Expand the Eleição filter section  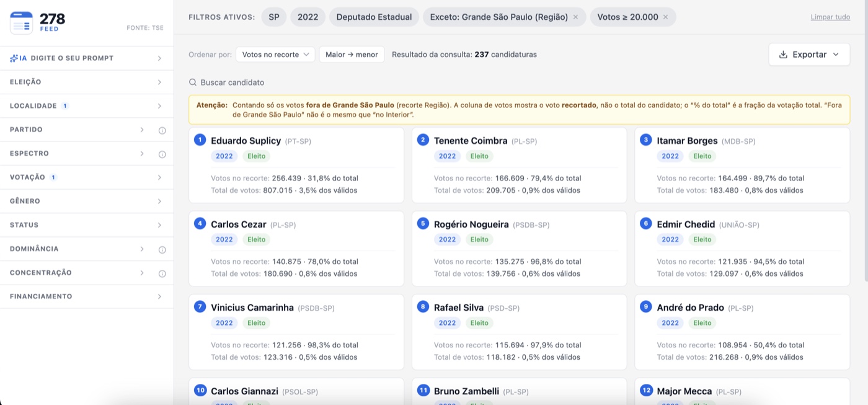point(87,82)
